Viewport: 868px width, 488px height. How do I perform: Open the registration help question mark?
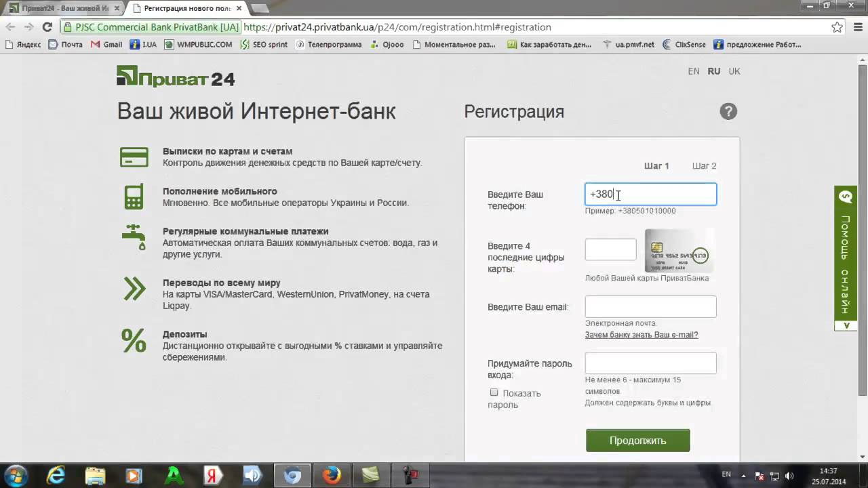click(x=728, y=111)
